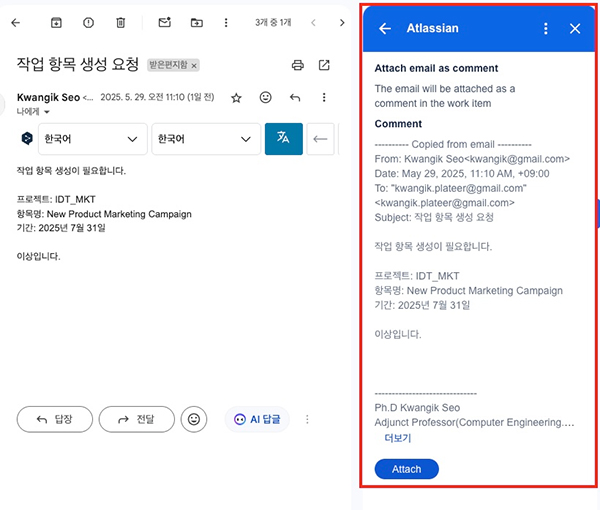Click 'Attach email as comment' heading

pos(436,68)
